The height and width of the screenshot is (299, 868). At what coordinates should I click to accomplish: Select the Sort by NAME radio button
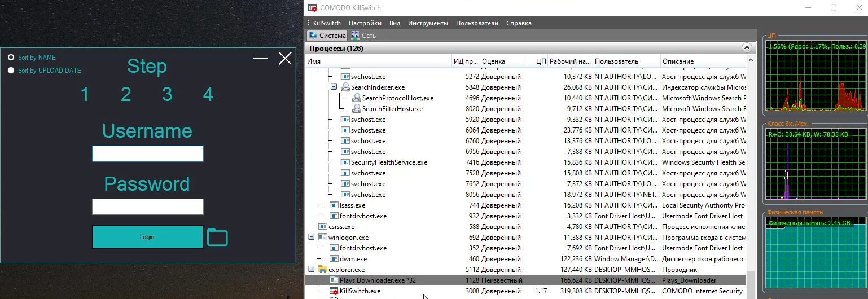11,58
